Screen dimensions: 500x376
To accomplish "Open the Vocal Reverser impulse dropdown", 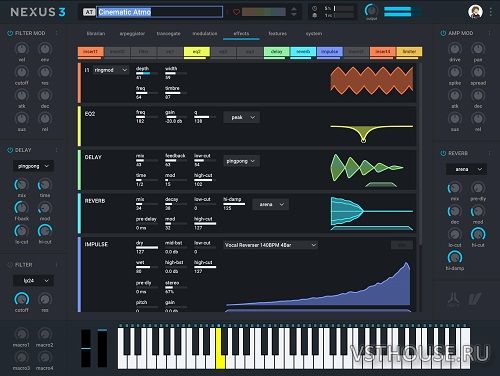I will pyautogui.click(x=270, y=245).
